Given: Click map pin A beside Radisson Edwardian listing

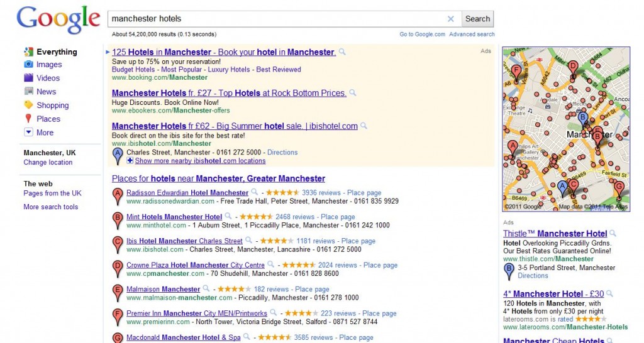Looking at the screenshot, I should click(x=118, y=197).
